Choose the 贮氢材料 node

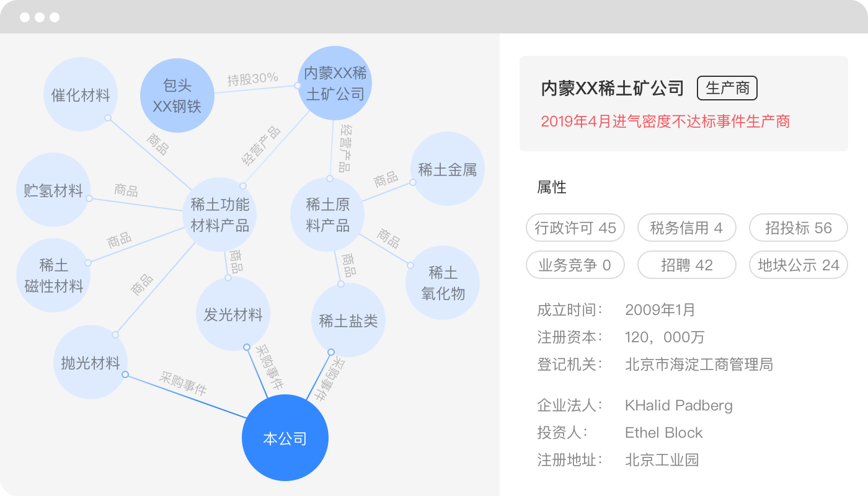coord(53,190)
